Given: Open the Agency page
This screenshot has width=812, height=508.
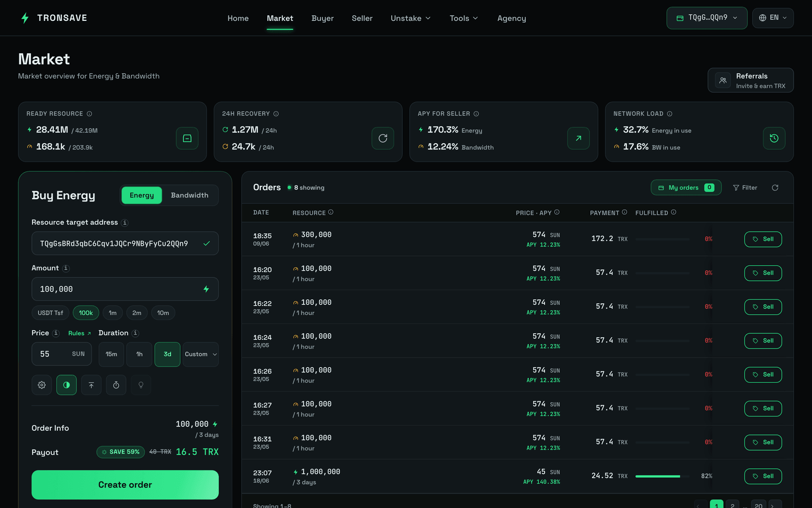Looking at the screenshot, I should (512, 18).
